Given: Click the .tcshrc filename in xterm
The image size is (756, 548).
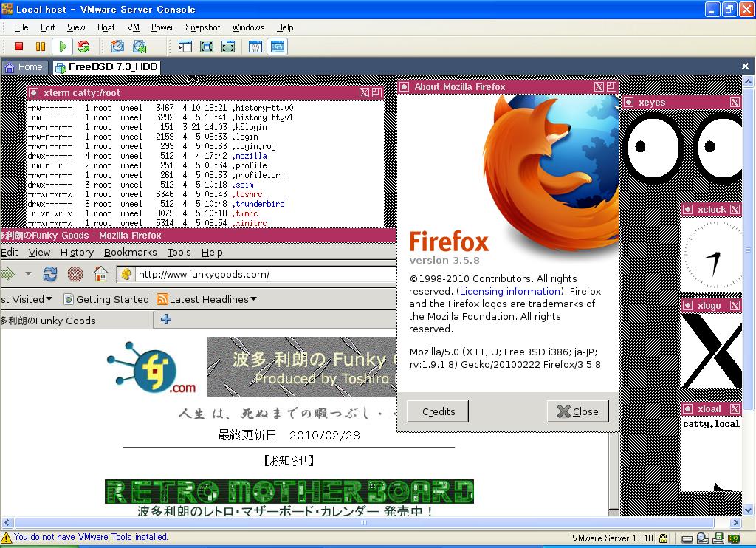Looking at the screenshot, I should tap(247, 194).
